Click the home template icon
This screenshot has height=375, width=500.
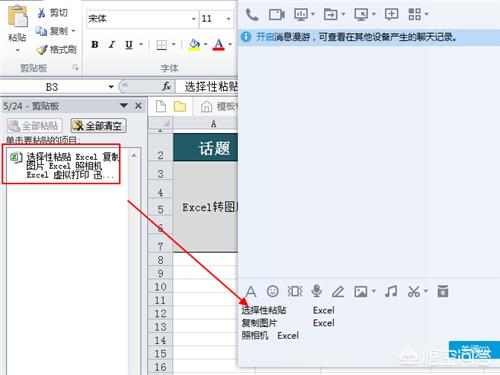point(206,107)
